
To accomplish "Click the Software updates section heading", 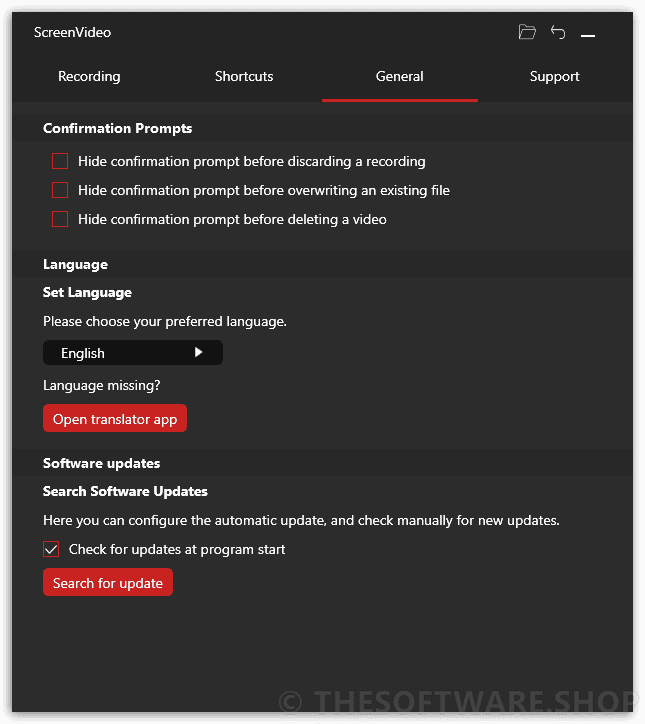I will [x=102, y=463].
